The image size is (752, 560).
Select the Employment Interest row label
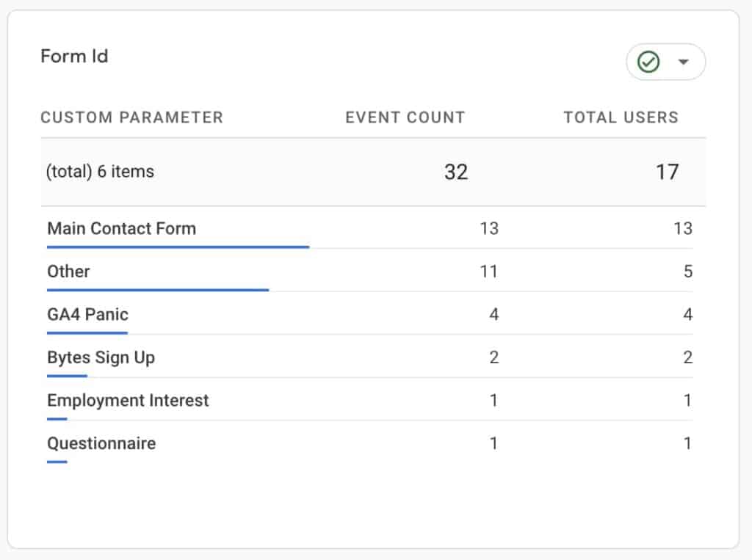pyautogui.click(x=128, y=401)
